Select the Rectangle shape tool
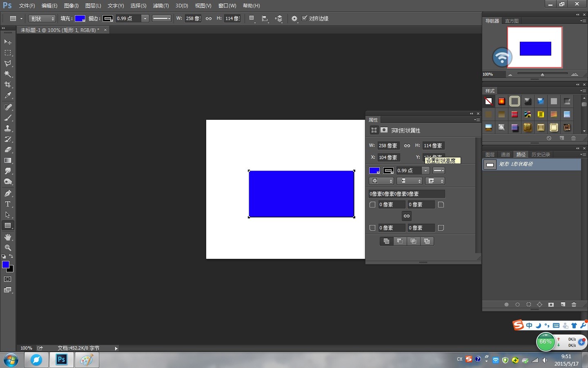 coord(8,225)
